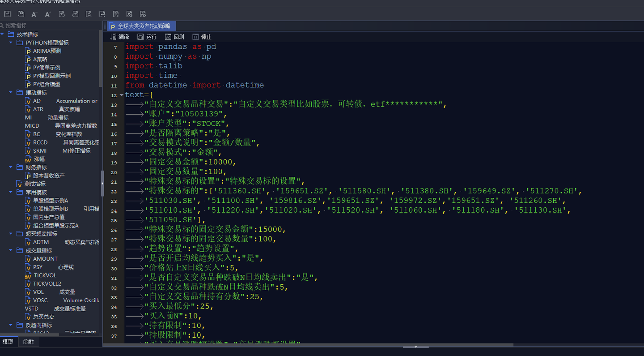Screen dimensions: 644x356
Task: Select the MICD 异同离差动力指数 row
Action: [61, 126]
